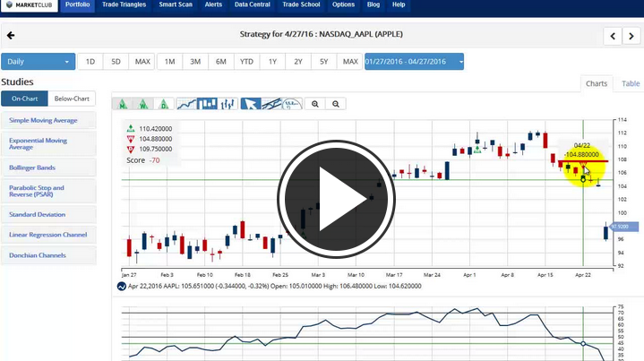Toggle the monthly trade triangle
Viewport: 644px width, 361px height.
coord(123,104)
